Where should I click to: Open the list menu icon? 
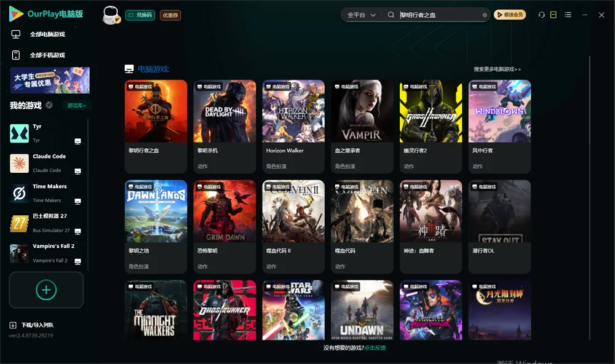coord(568,15)
